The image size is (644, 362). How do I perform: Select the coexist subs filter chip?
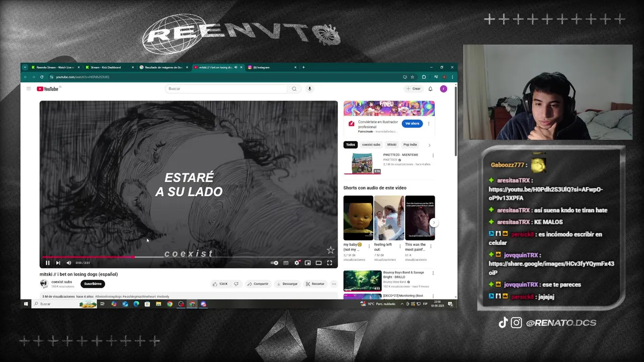(371, 144)
